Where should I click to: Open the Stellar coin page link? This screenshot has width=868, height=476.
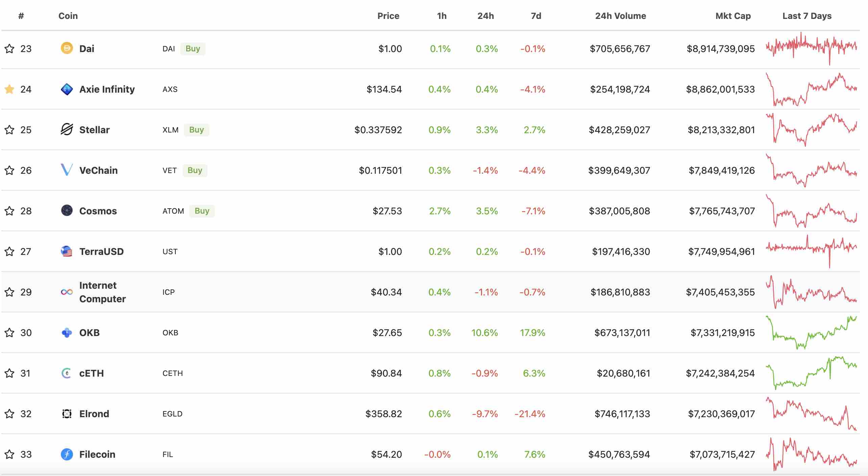tap(94, 129)
